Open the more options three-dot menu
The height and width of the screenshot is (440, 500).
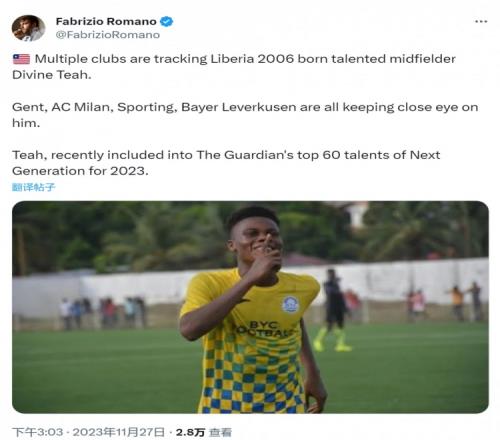click(481, 22)
